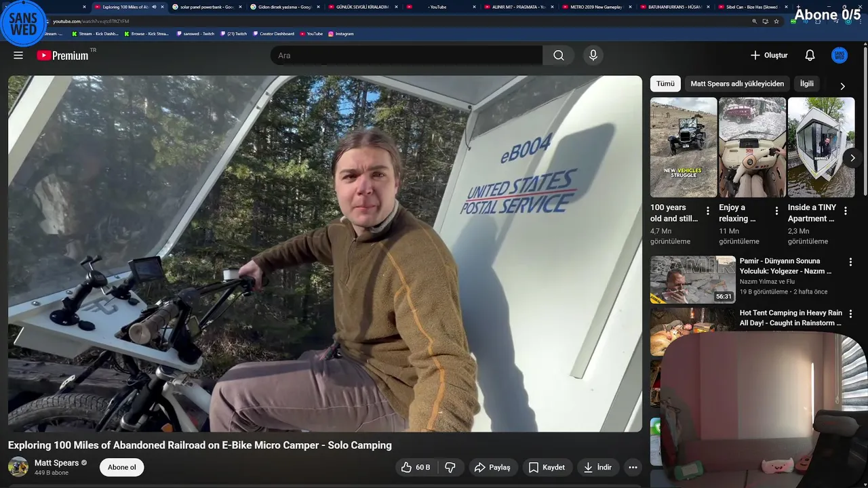Click the Oluştur create button
The image size is (868, 488).
(769, 56)
